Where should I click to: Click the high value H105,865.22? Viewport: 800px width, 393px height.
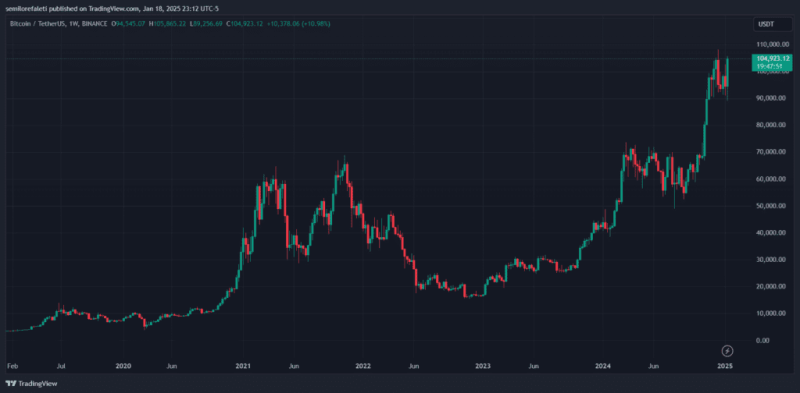167,23
